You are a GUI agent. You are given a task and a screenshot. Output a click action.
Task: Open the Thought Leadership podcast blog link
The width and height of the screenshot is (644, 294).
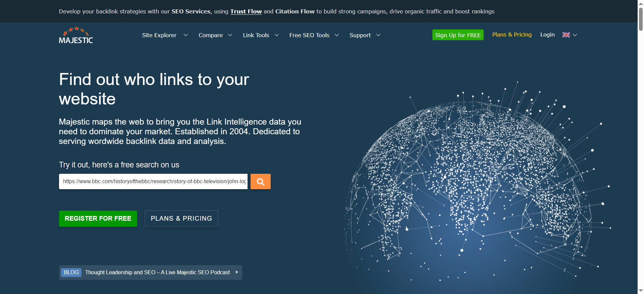tap(157, 273)
